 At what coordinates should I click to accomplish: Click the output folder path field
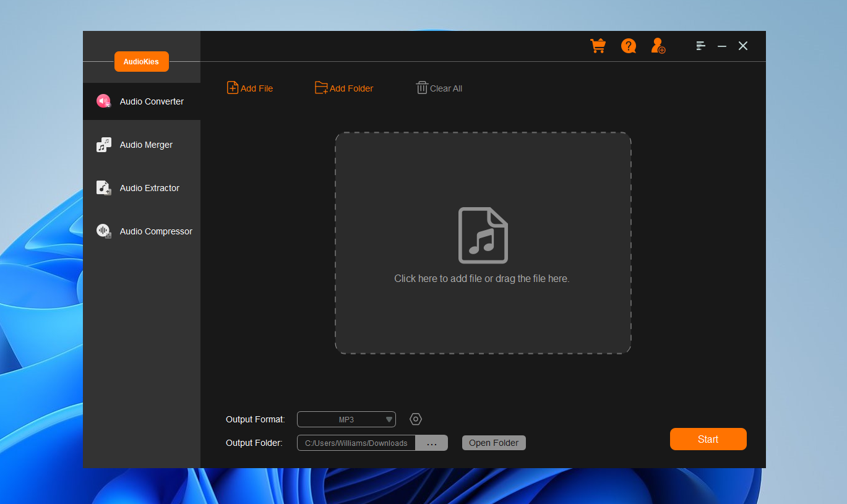[x=356, y=443]
